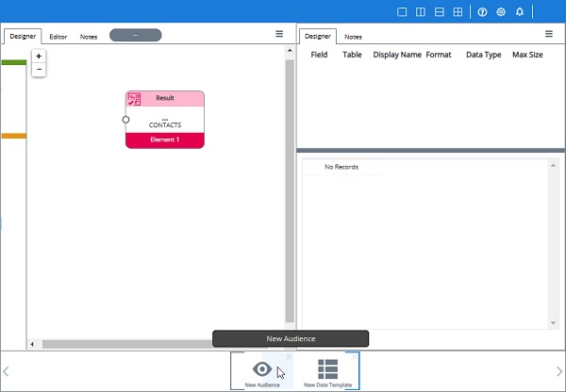Open the Notes tab in the right panel

[353, 37]
